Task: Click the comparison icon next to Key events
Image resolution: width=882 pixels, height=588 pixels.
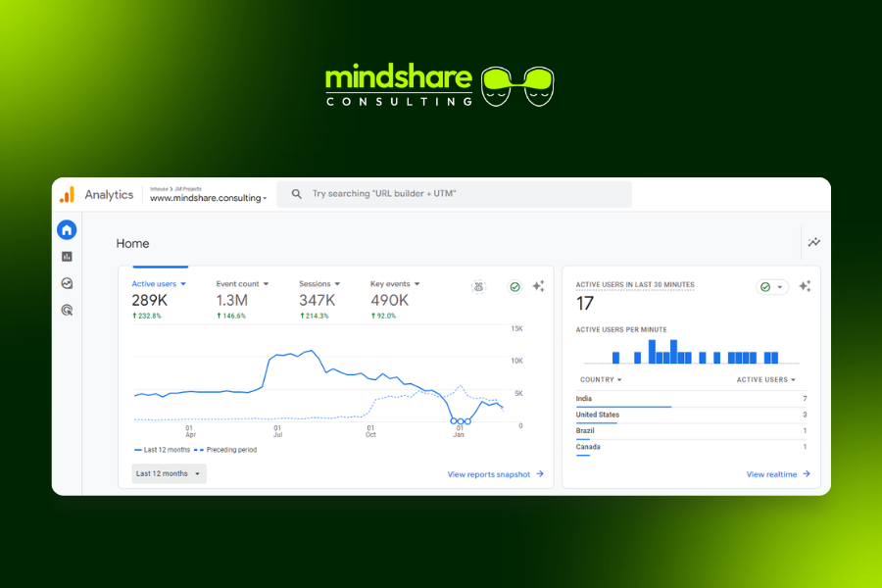Action: pyautogui.click(x=478, y=287)
